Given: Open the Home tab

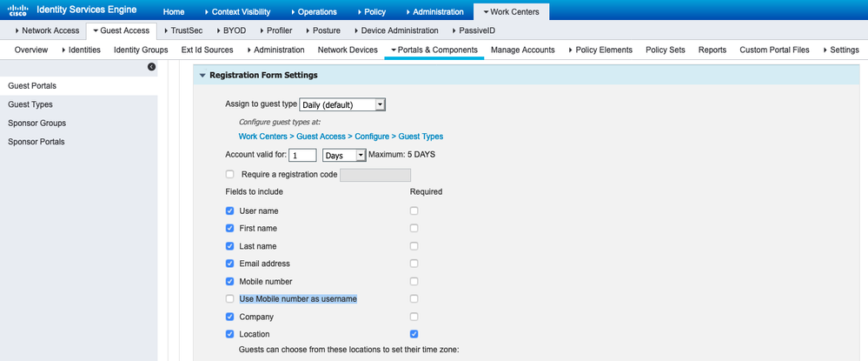Looking at the screenshot, I should (174, 11).
